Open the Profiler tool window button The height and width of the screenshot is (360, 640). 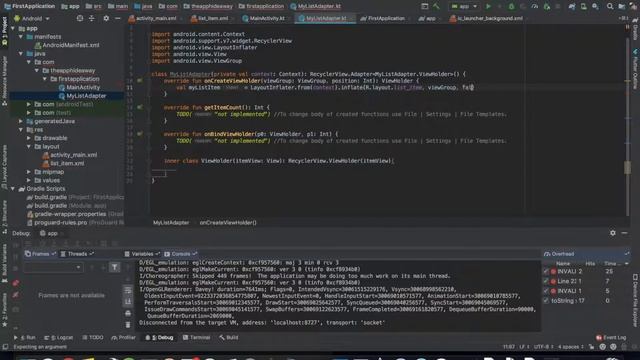(123, 338)
